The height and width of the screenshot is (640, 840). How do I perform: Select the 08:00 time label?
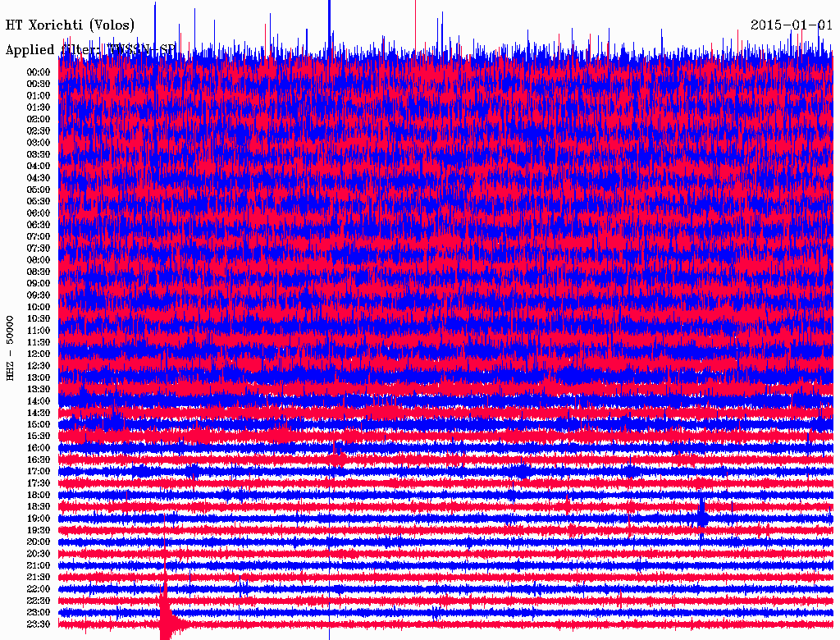[x=39, y=260]
